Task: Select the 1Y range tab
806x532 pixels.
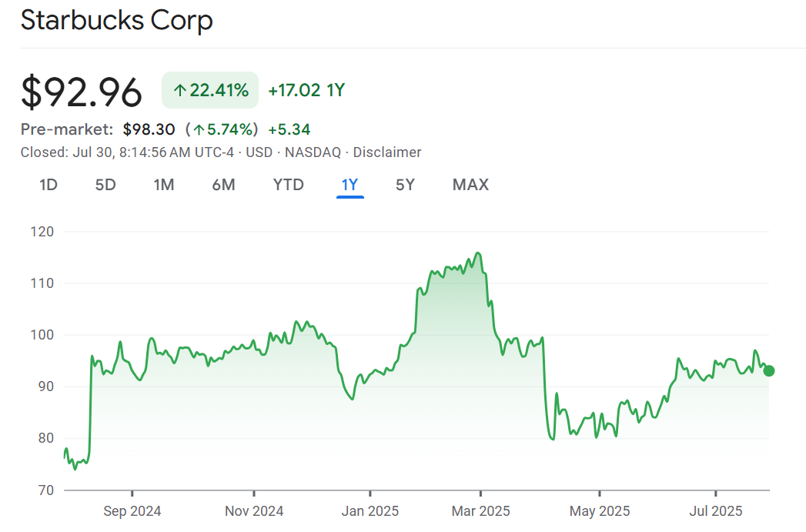Action: (350, 185)
